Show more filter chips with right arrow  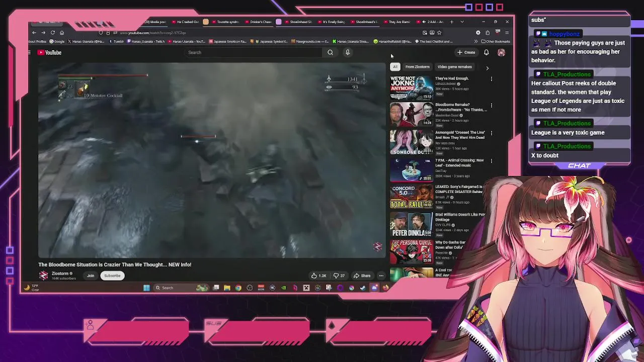[487, 67]
